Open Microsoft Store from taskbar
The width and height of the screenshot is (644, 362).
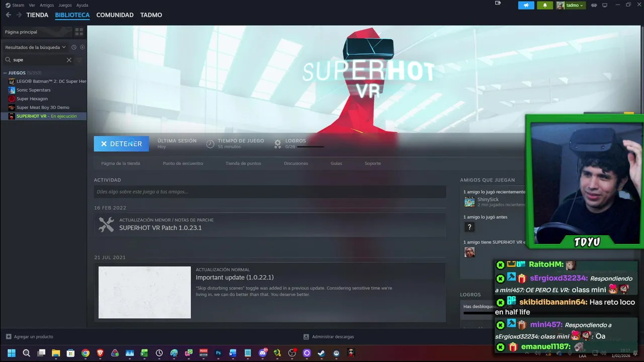[x=71, y=353]
